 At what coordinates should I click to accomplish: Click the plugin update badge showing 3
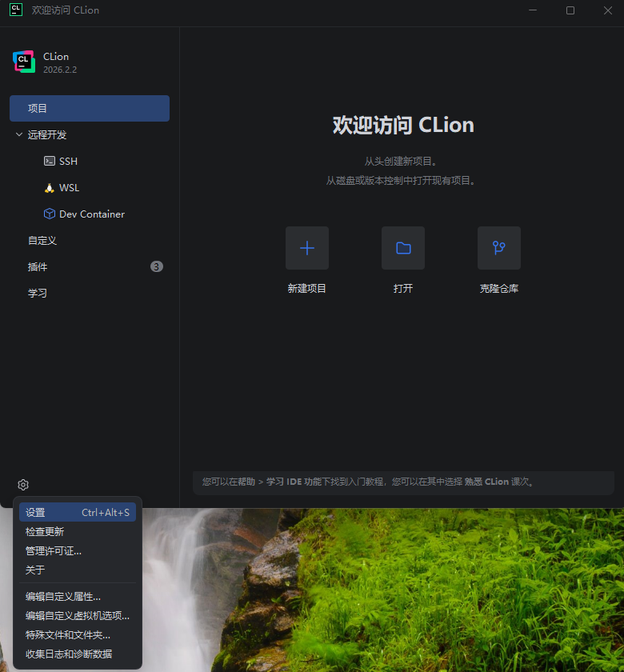pyautogui.click(x=157, y=266)
